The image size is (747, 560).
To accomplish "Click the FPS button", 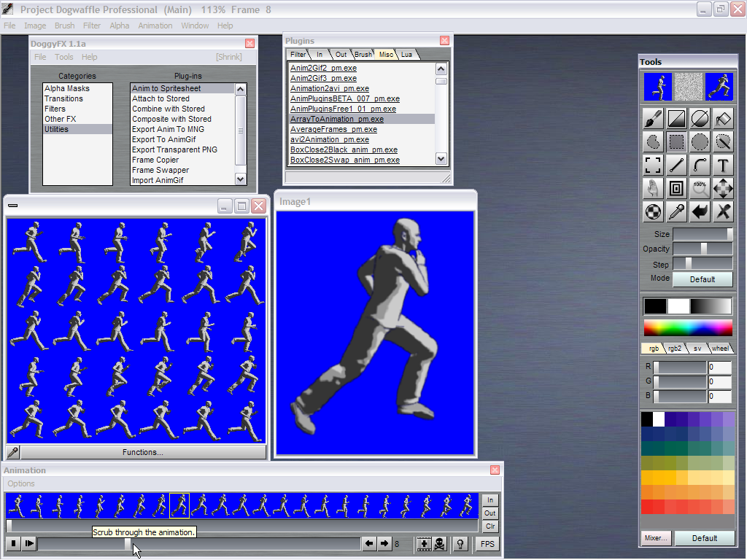I will point(487,544).
